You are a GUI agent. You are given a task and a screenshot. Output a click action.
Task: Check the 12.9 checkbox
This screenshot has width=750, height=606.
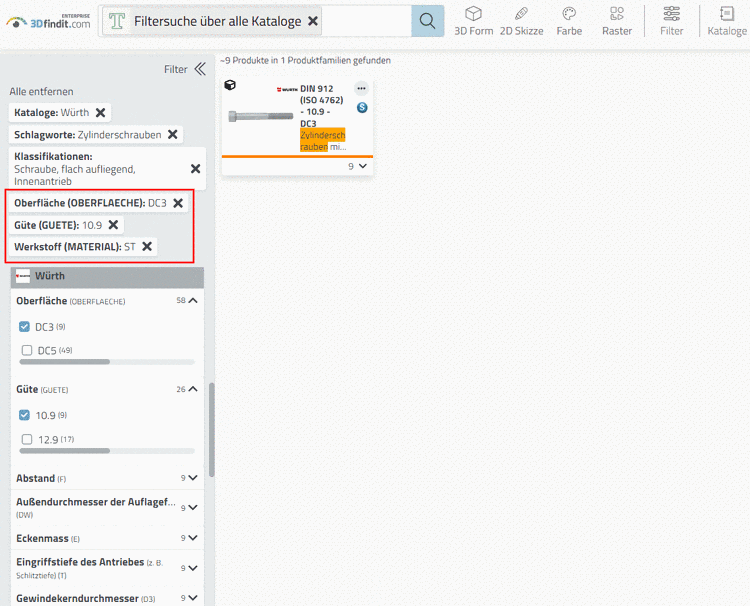[x=27, y=439]
